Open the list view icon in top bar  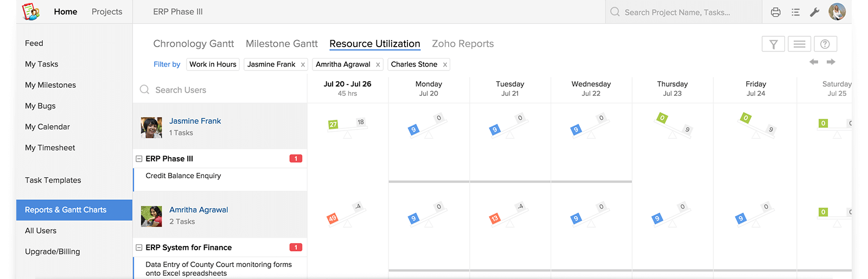click(796, 12)
